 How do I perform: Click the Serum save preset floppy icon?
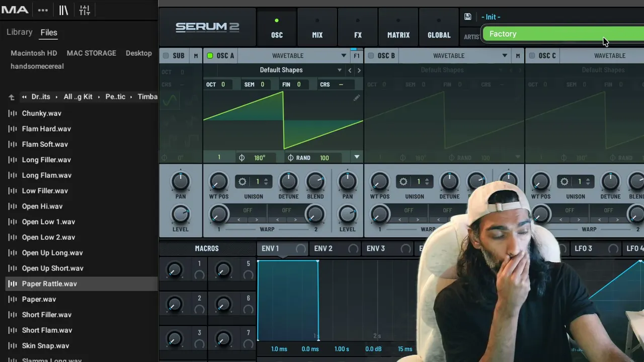467,17
